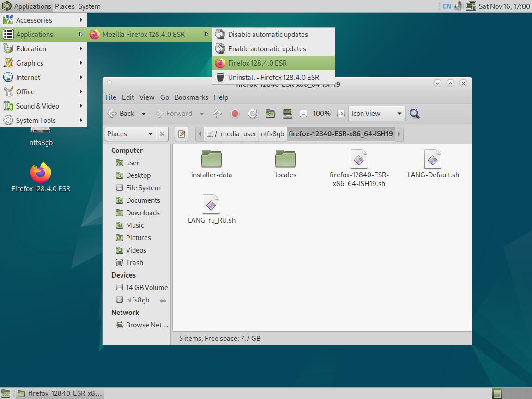Select the LANG-ru_RU.sh file
532x399 pixels.
212,209
